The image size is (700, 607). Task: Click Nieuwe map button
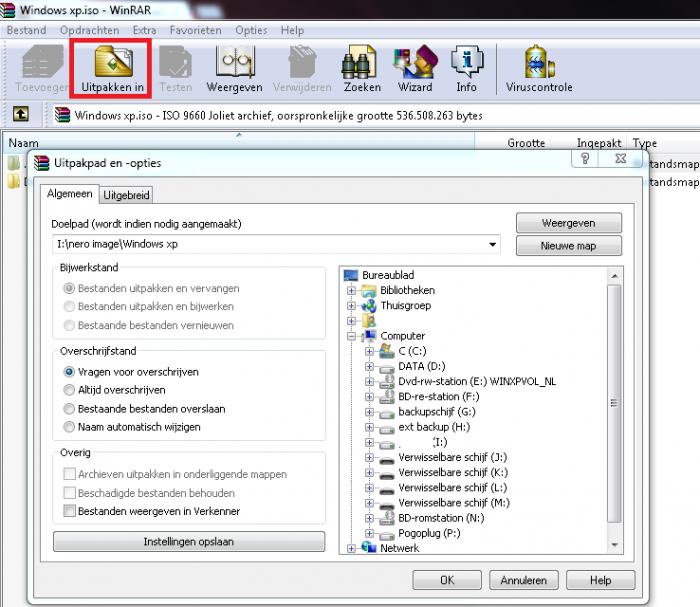point(569,245)
